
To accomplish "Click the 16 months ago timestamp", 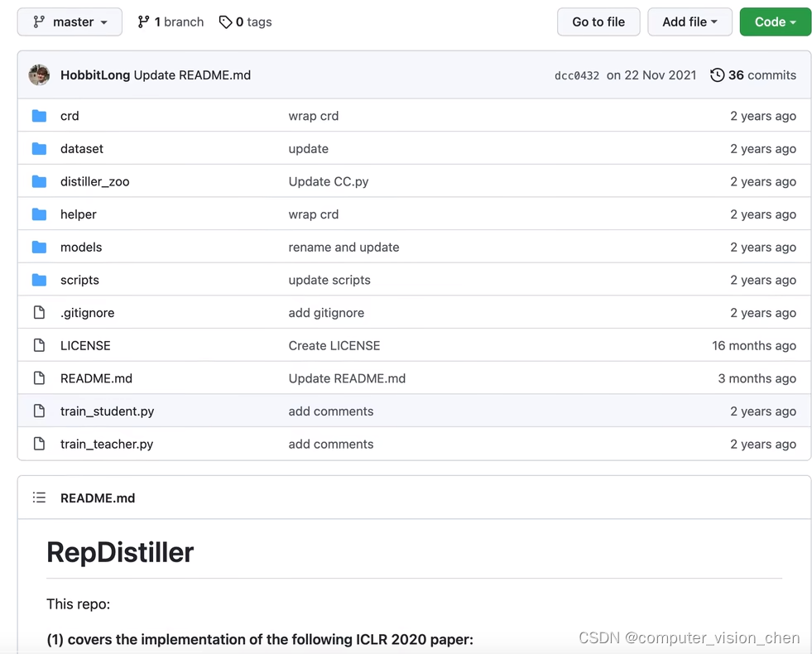I will pyautogui.click(x=754, y=345).
